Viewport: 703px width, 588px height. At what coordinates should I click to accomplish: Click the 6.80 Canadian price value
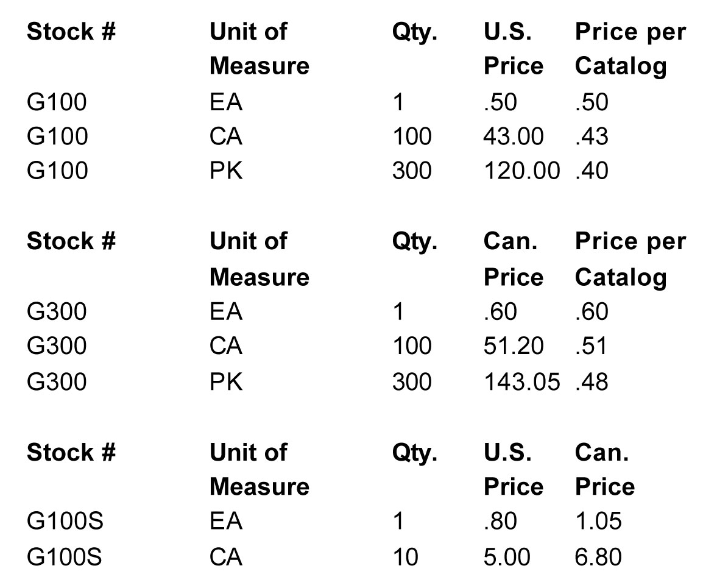point(598,556)
